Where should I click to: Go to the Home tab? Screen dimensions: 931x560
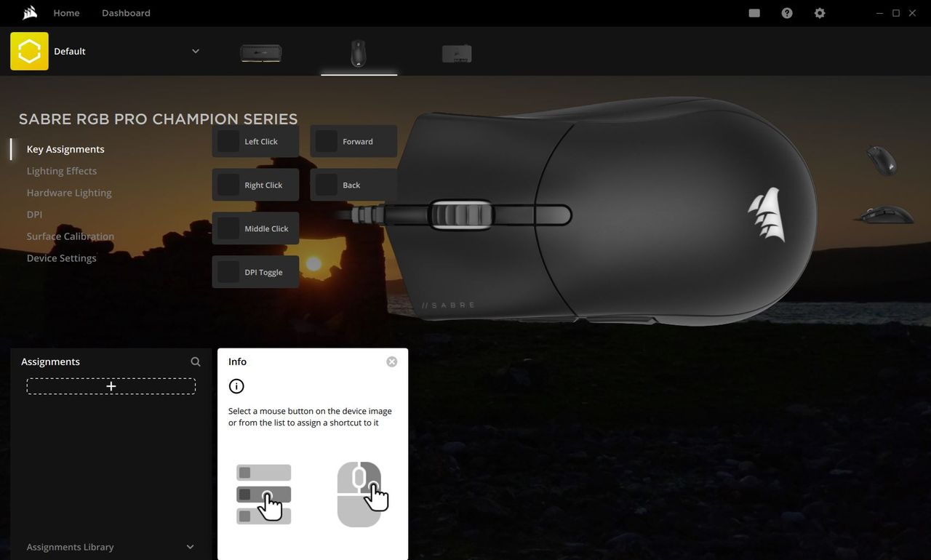tap(66, 13)
